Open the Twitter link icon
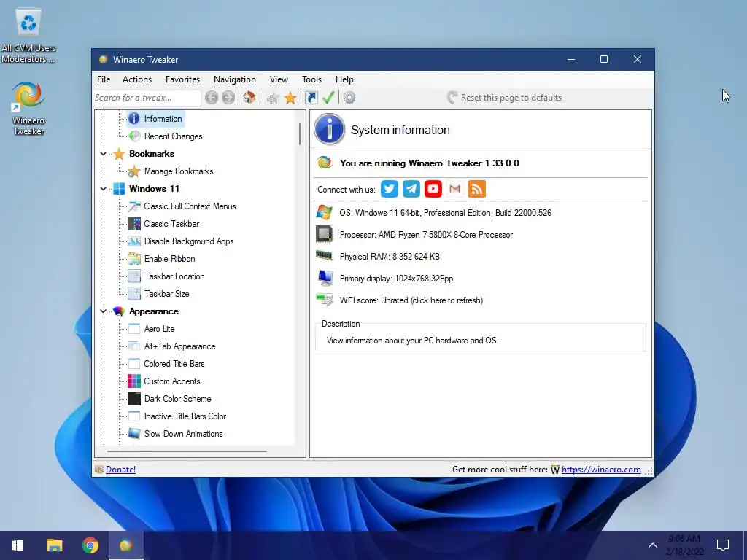The height and width of the screenshot is (560, 747). click(x=390, y=189)
